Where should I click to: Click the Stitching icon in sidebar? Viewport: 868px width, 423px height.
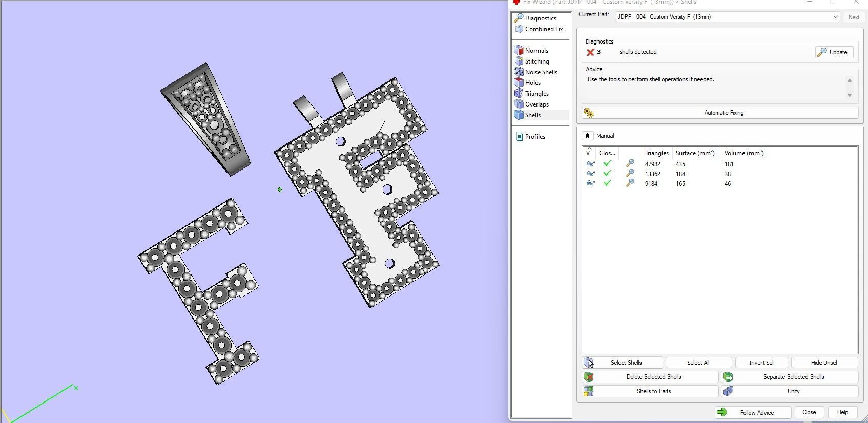[519, 61]
